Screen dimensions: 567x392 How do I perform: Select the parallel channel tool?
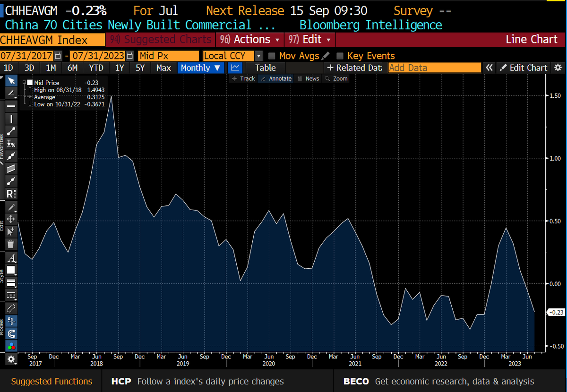tap(11, 169)
